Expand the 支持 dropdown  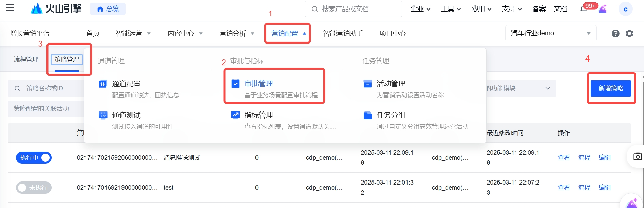coord(512,9)
